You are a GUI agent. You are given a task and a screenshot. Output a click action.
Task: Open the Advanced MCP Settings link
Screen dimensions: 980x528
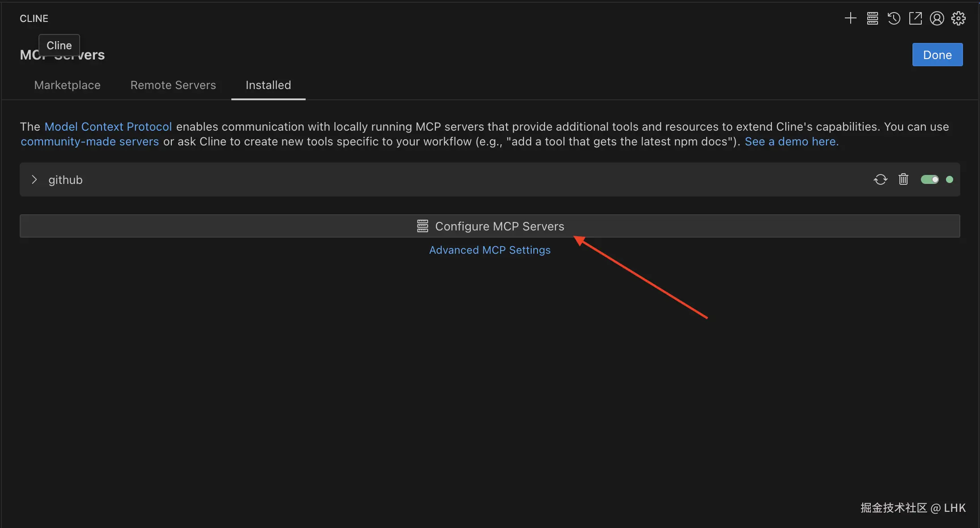(x=490, y=250)
